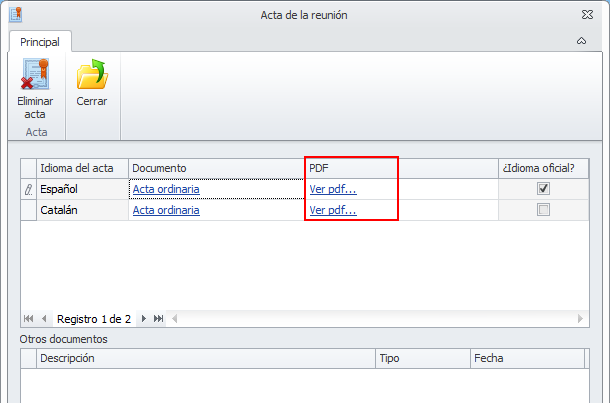Click the Descripción column header
The height and width of the screenshot is (403, 610).
205,357
